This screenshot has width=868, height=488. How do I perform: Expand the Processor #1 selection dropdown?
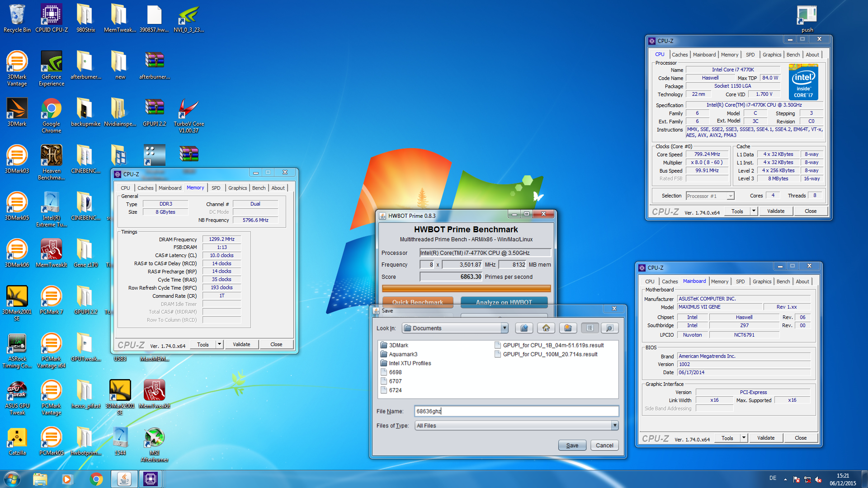[731, 196]
